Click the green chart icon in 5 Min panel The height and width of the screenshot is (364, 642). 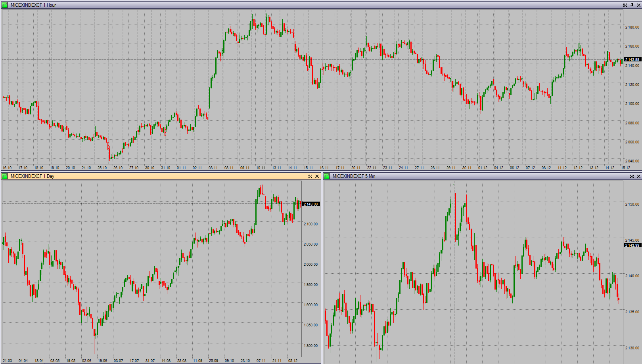pyautogui.click(x=327, y=176)
